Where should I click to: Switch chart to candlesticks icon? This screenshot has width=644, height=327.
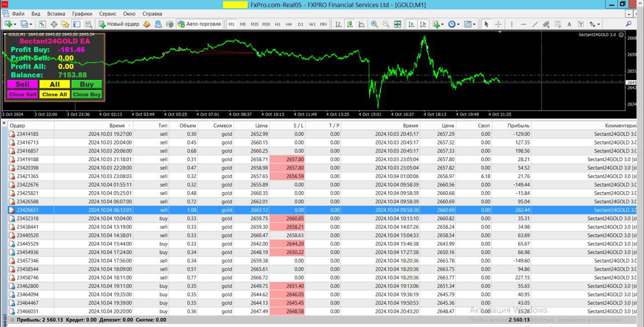coord(350,24)
